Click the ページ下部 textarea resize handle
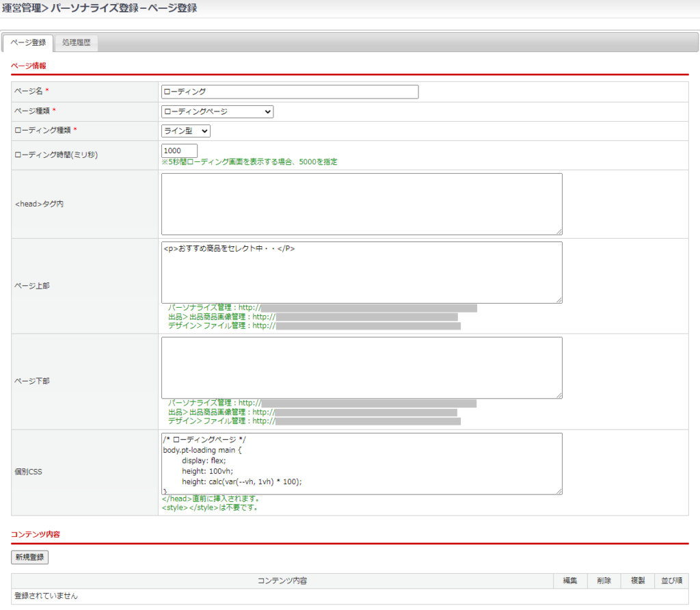Screen dimensions: 700x610 point(558,395)
